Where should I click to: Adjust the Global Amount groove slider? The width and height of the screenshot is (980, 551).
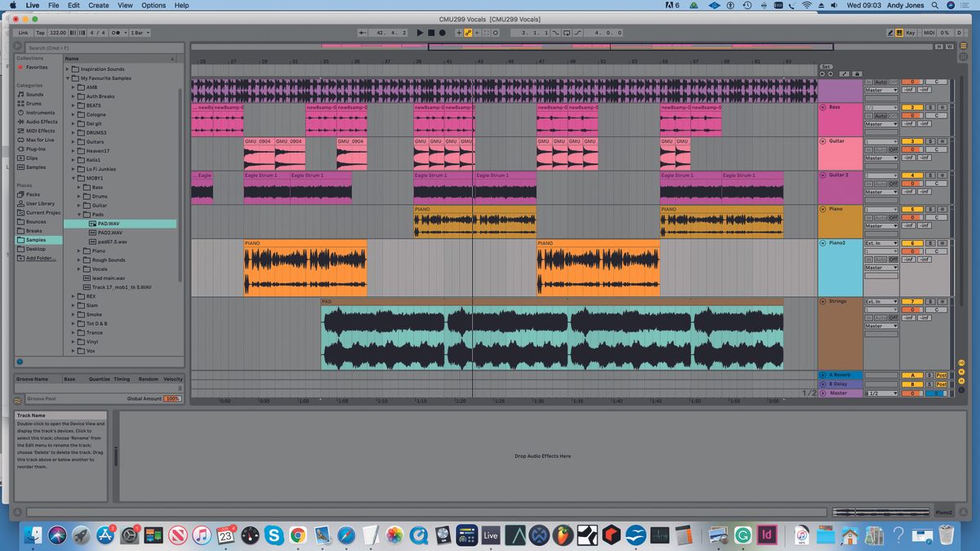pyautogui.click(x=171, y=398)
